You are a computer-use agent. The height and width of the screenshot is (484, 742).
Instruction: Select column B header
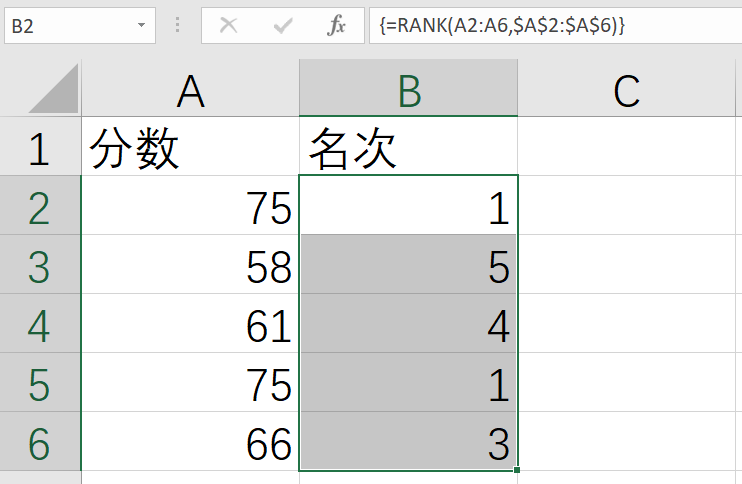[x=408, y=91]
